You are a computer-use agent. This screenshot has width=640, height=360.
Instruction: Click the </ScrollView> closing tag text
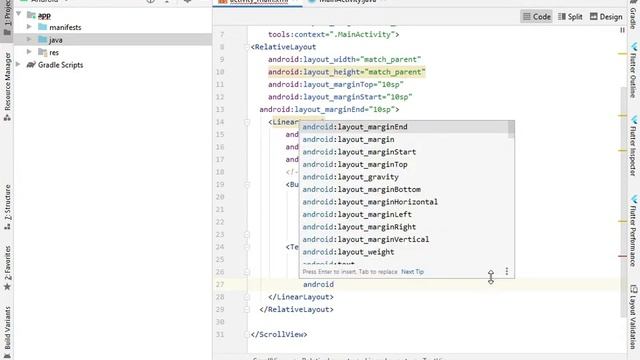coord(279,334)
